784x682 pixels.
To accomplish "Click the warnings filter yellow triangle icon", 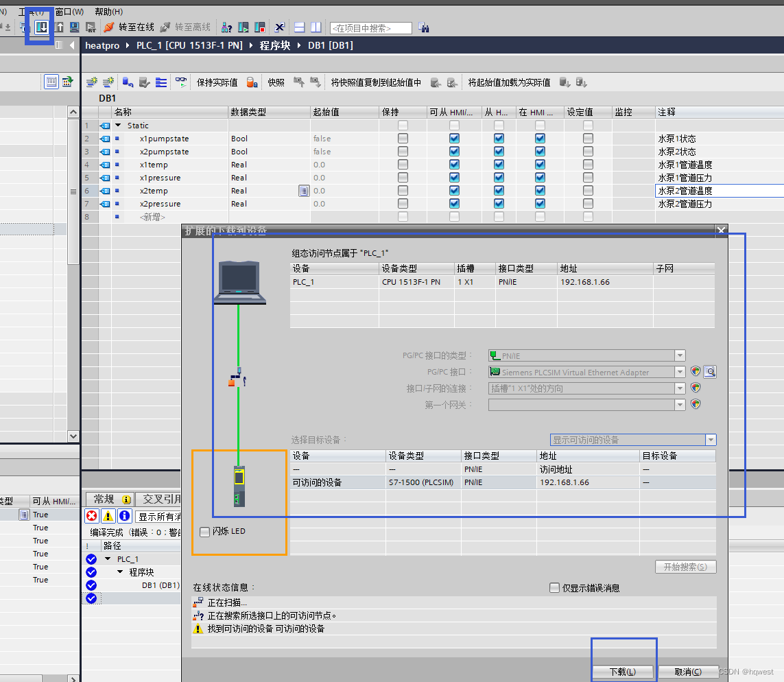I will 108,516.
